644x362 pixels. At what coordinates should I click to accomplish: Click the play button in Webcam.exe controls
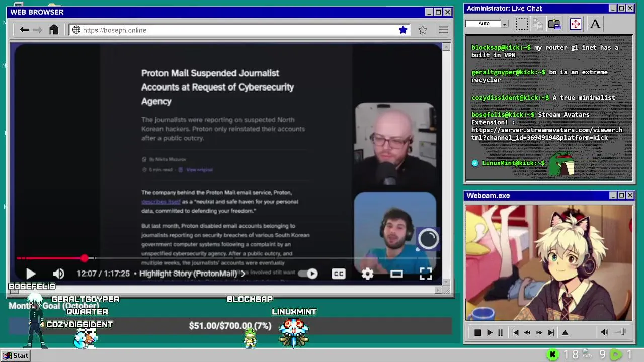(x=490, y=332)
